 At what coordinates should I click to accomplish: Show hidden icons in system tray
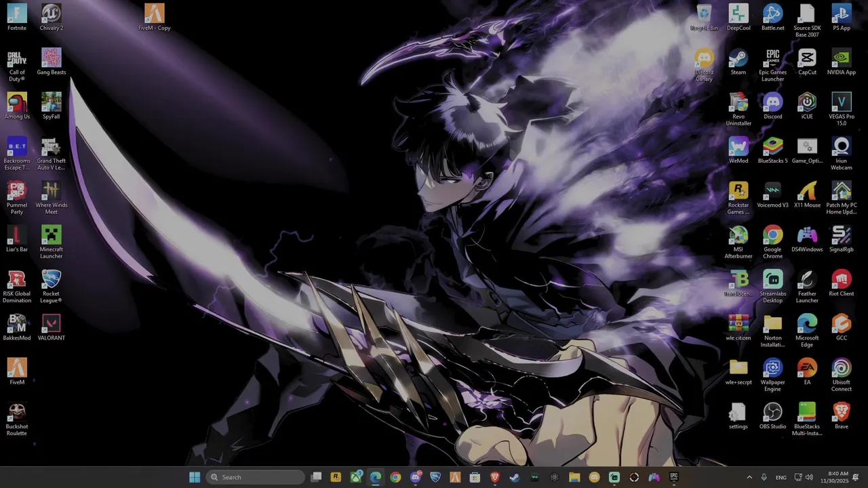coord(749,477)
